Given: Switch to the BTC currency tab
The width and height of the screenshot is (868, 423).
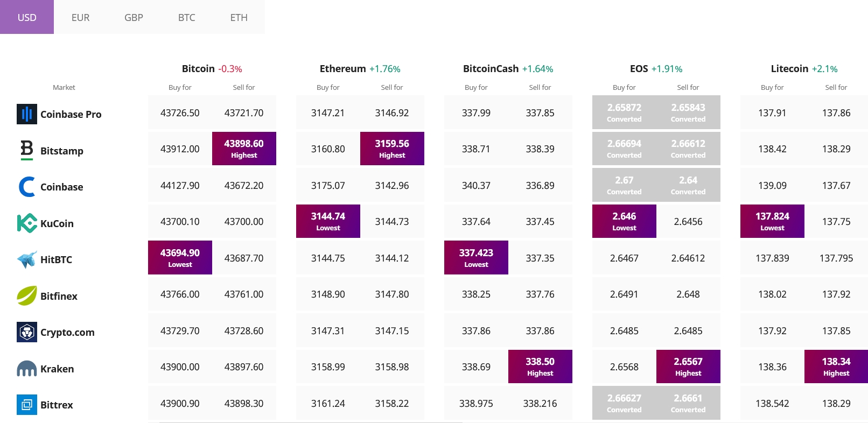Looking at the screenshot, I should [x=186, y=17].
